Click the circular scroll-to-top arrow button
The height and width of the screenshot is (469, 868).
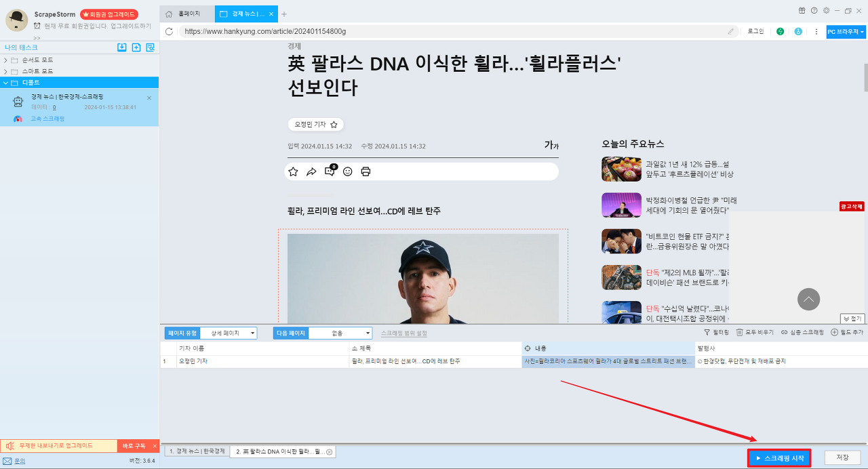tap(808, 299)
